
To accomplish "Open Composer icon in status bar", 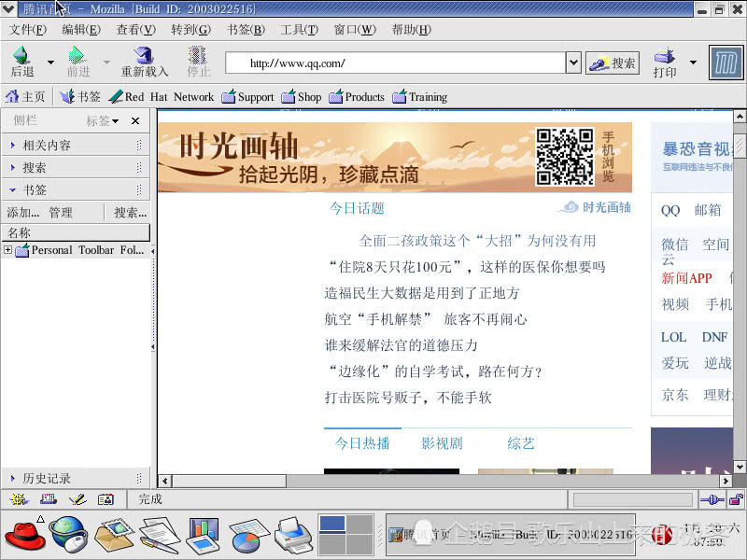I will pyautogui.click(x=78, y=499).
